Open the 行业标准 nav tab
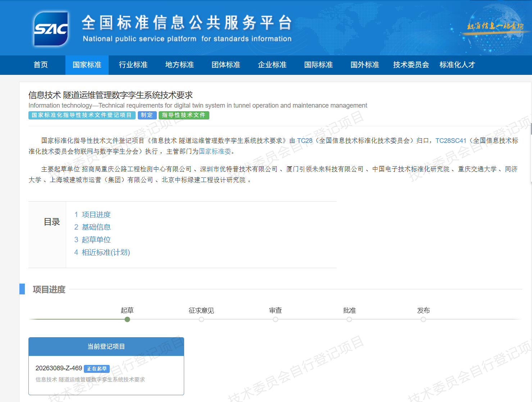 point(133,65)
